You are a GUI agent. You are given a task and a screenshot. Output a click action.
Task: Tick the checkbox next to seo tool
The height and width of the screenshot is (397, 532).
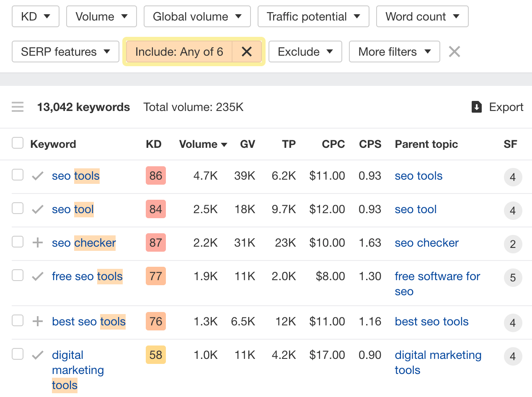click(17, 208)
